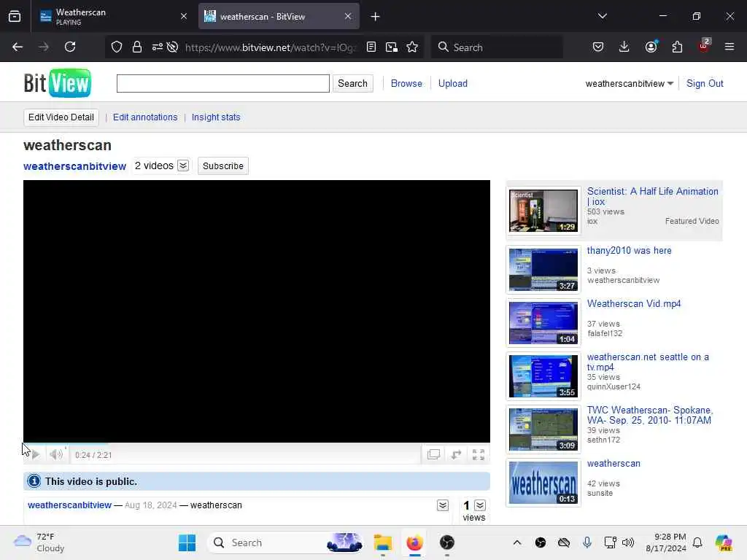Focus the BitView search text field
Image resolution: width=747 pixels, height=560 pixels.
coord(223,83)
